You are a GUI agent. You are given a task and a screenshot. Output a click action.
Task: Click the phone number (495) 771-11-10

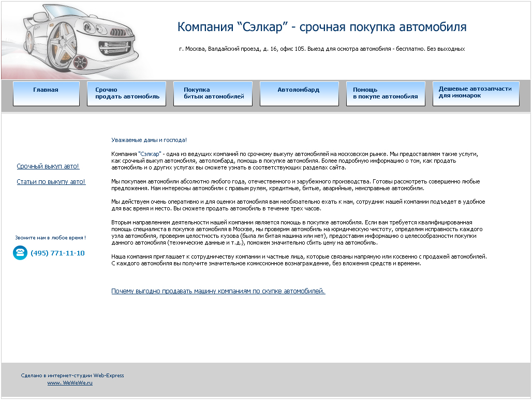click(x=57, y=253)
